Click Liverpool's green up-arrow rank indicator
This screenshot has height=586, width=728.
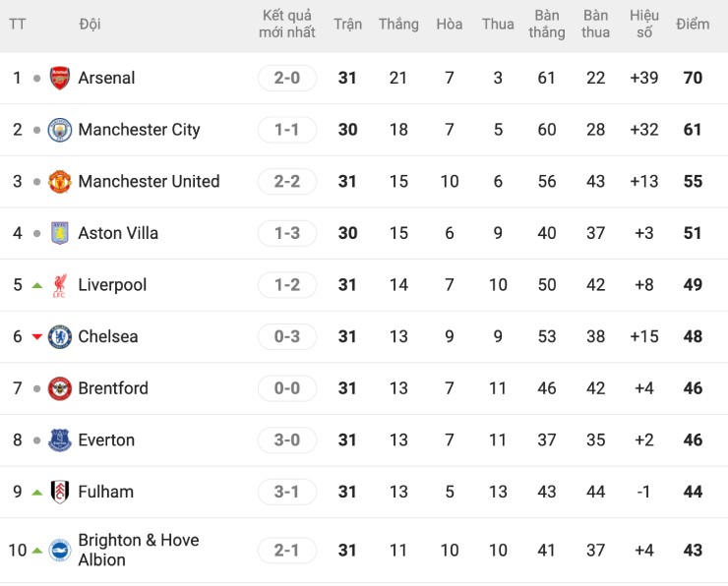[37, 286]
